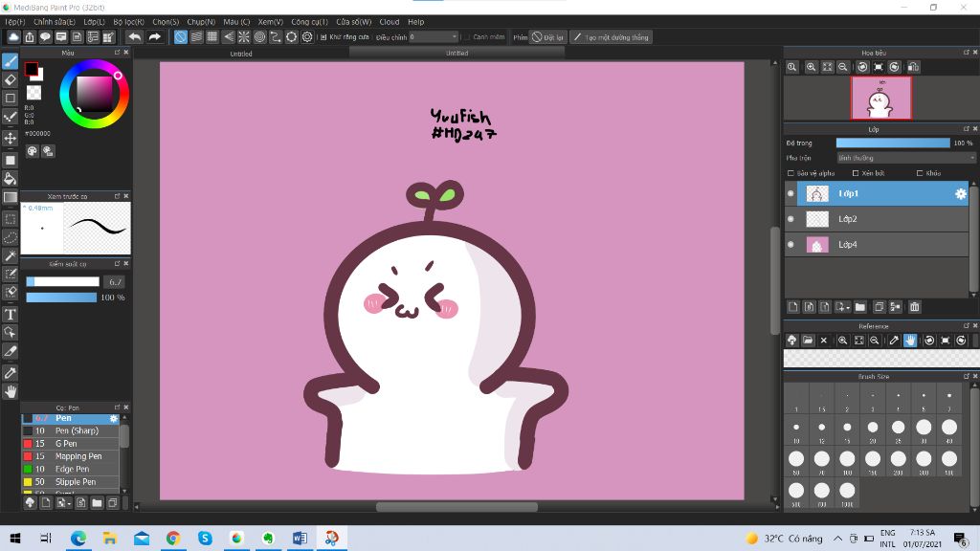
Task: Create a new layer in layer panel
Action: [793, 307]
